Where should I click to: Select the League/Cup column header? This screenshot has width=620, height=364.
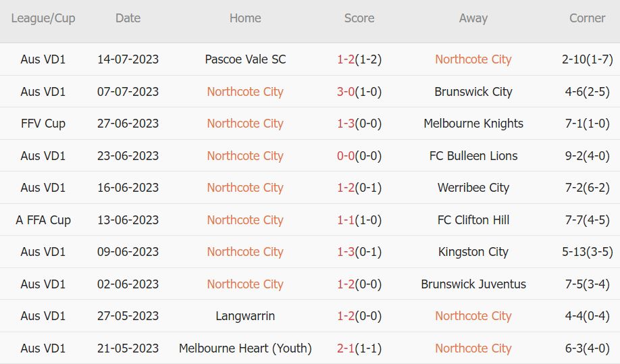click(43, 18)
